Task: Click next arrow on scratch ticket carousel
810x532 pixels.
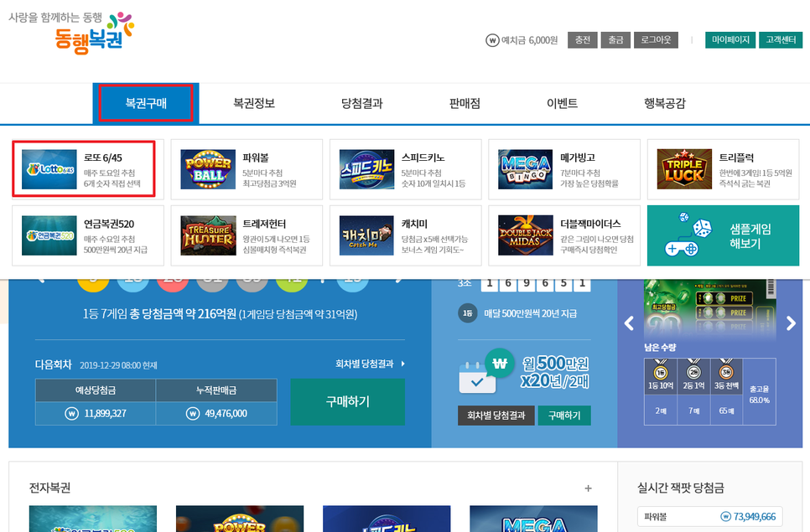Action: tap(791, 323)
